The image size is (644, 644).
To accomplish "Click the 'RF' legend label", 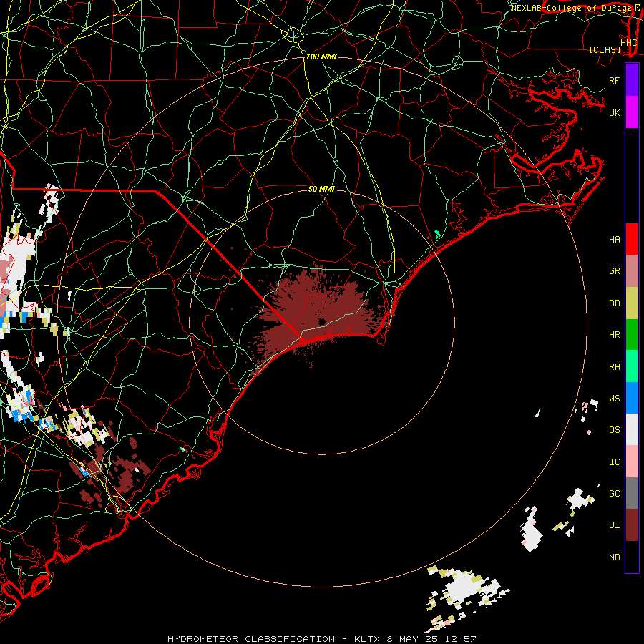I will click(x=615, y=81).
